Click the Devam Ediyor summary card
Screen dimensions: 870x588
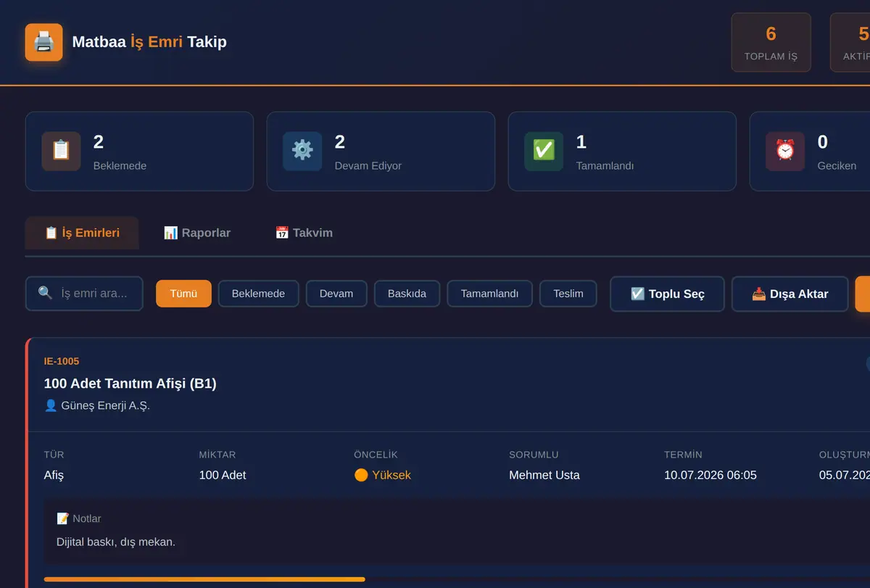[x=381, y=151]
